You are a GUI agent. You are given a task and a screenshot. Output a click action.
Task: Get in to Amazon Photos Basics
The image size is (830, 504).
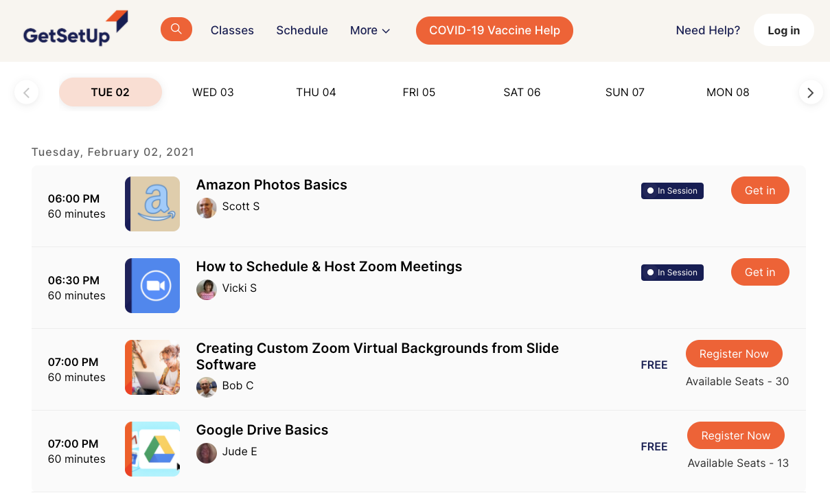click(760, 191)
